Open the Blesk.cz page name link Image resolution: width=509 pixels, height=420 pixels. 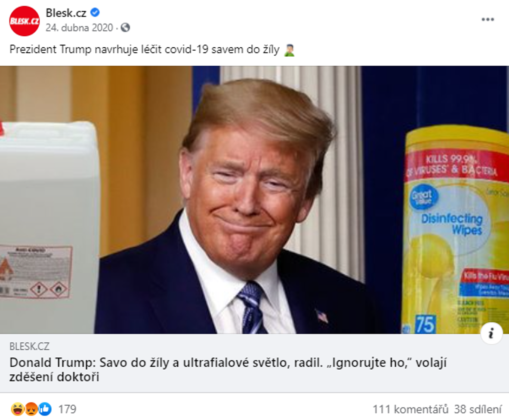tap(66, 13)
